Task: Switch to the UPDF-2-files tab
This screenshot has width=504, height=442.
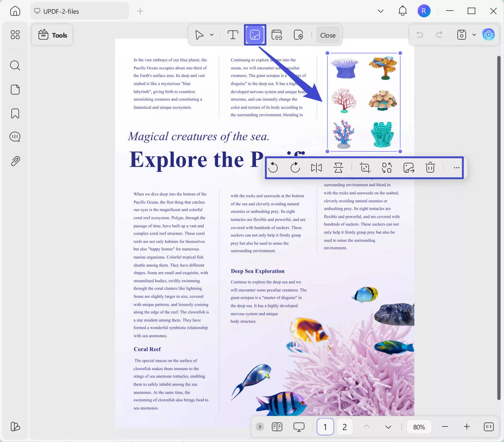Action: [x=80, y=11]
